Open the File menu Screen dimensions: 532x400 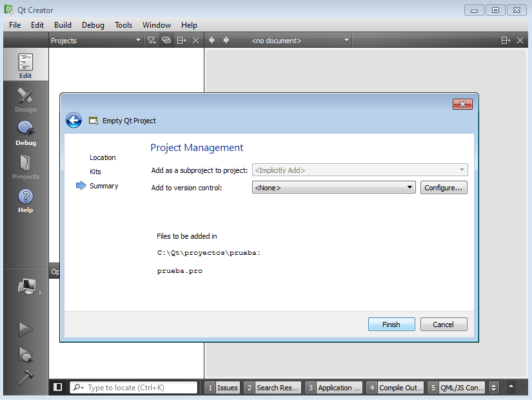15,25
